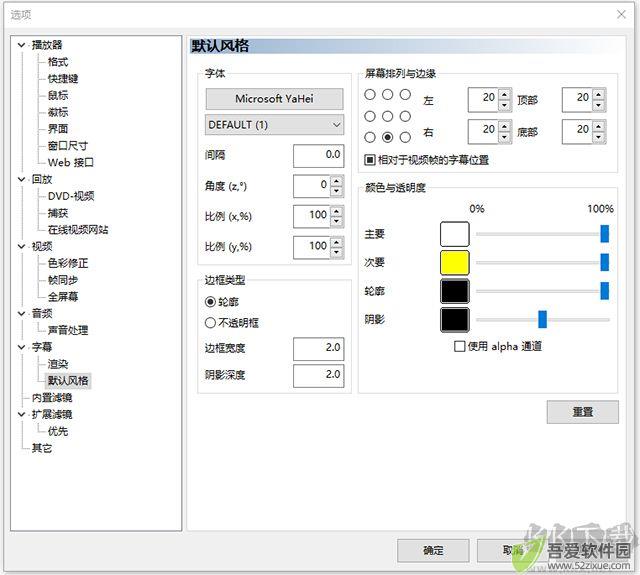The width and height of the screenshot is (640, 575).
Task: Select middle-center screen alignment radio
Action: (387, 116)
